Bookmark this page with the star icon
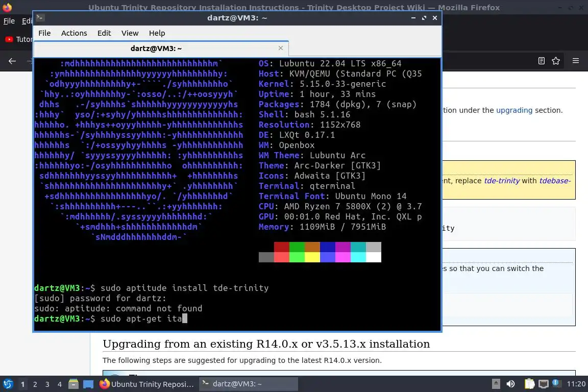This screenshot has height=392, width=588. pyautogui.click(x=556, y=61)
